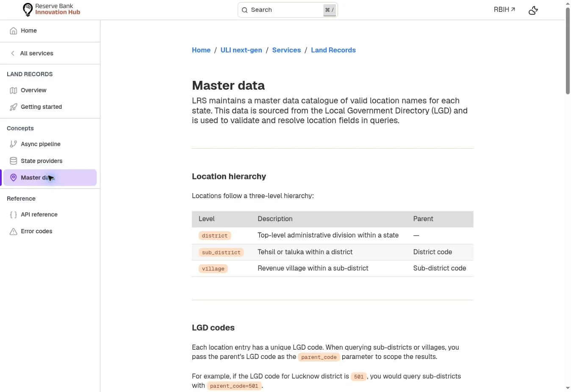This screenshot has width=571, height=392.
Task: Click the 'village' code tag
Action: coord(213,269)
